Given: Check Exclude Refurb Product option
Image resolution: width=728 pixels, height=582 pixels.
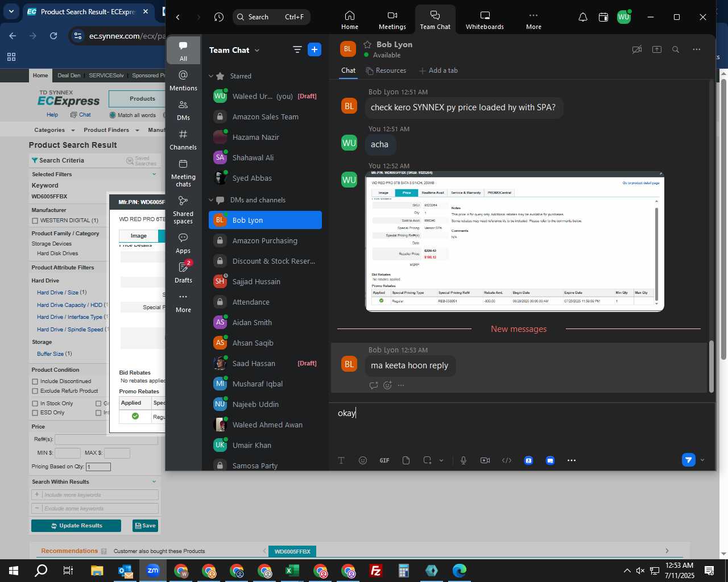Looking at the screenshot, I should coord(35,391).
